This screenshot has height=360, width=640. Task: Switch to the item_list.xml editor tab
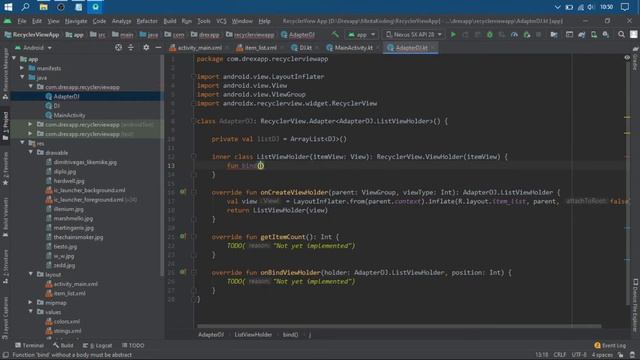coord(260,48)
